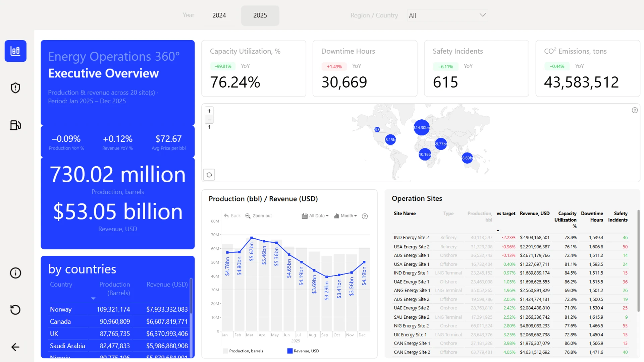Viewport: 644px width, 362px height.
Task: Open the safety shield sidebar icon
Action: tap(15, 88)
